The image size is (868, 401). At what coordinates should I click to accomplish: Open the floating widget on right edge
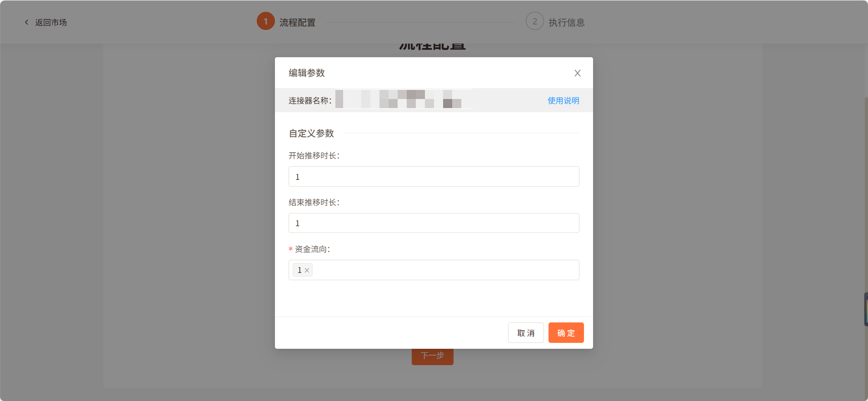pyautogui.click(x=865, y=309)
